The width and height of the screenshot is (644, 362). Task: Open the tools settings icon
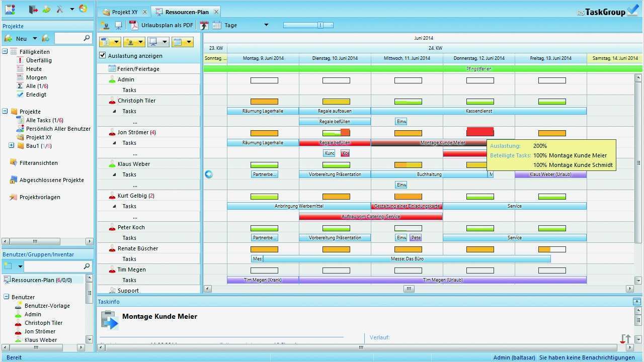point(60,9)
